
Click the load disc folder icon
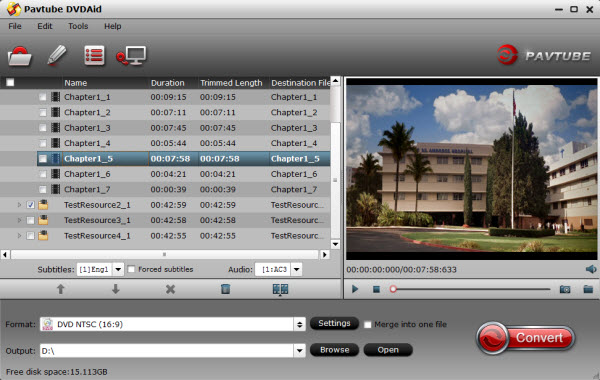point(19,56)
